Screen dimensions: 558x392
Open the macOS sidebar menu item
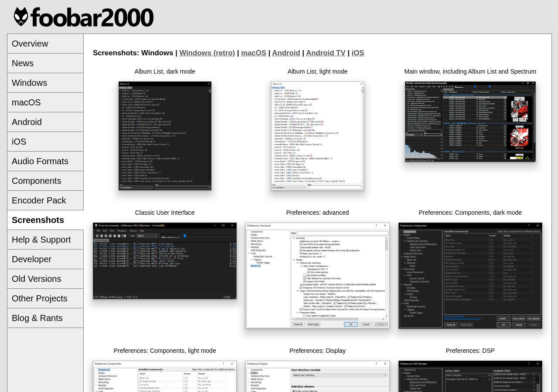tap(45, 102)
